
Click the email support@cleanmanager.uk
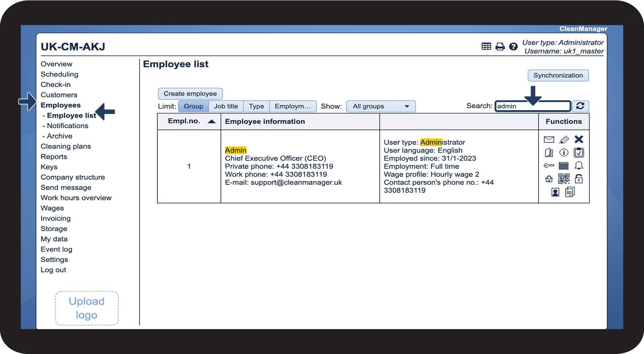tap(296, 182)
